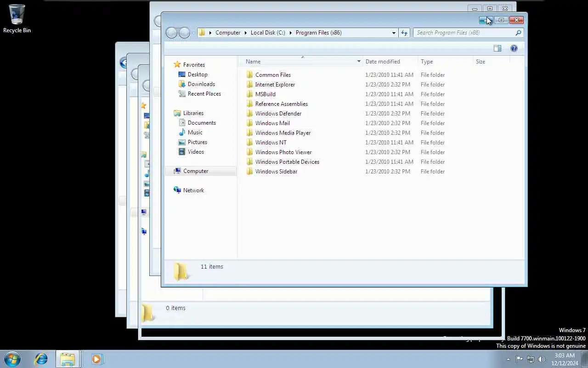
Task: Click the search magnifier icon
Action: click(x=518, y=33)
